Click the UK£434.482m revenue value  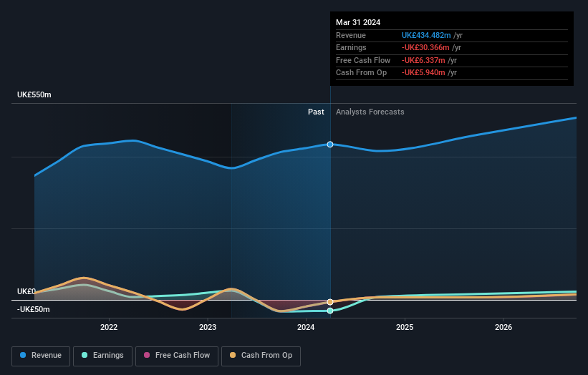(x=426, y=35)
